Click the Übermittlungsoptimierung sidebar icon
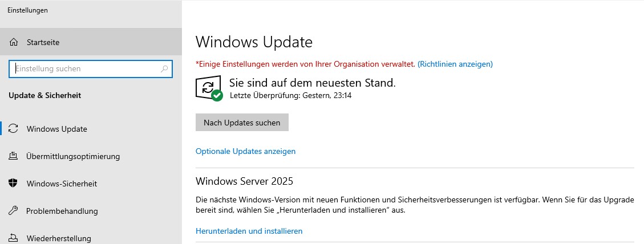Image resolution: width=644 pixels, height=244 pixels. [x=14, y=156]
